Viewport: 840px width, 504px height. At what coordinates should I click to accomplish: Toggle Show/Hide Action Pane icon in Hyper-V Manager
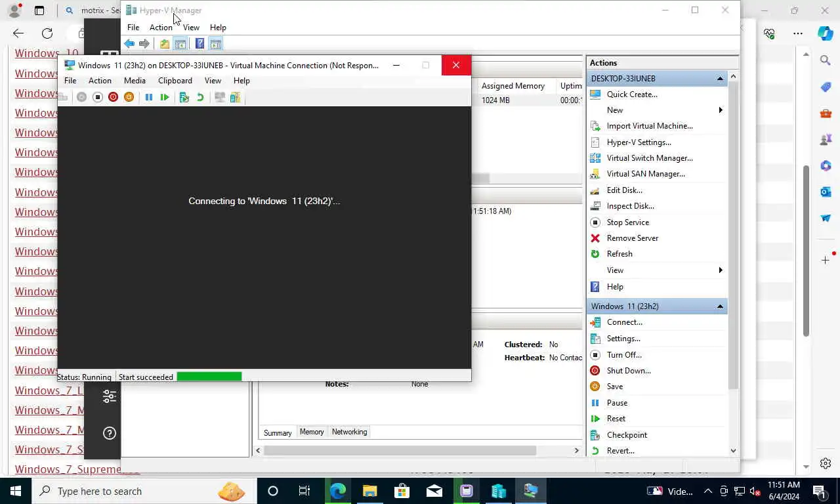215,44
